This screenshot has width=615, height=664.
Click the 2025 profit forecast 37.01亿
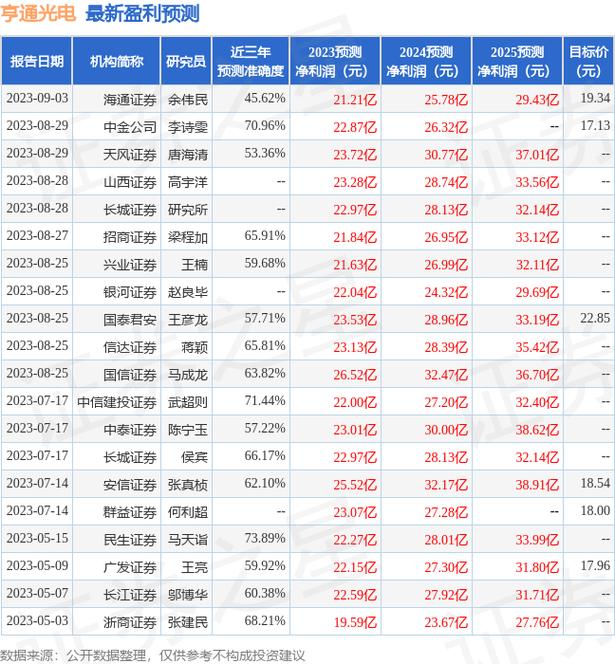pos(537,155)
